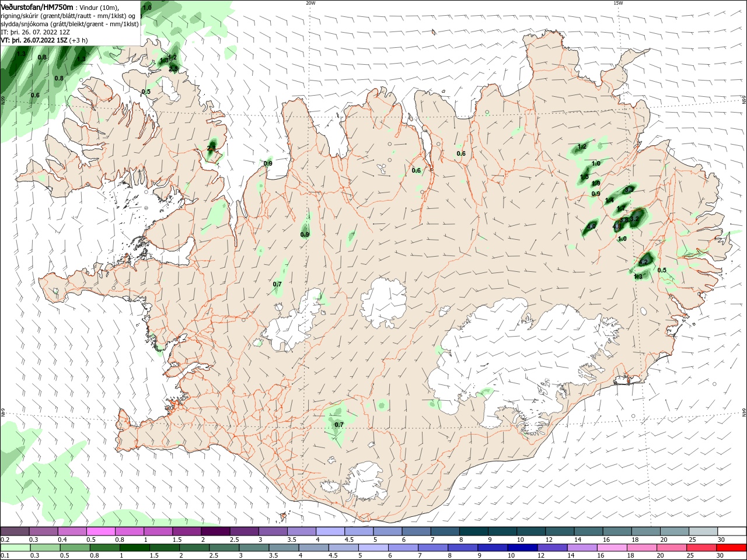Click the '1.0' value at the top edge
This screenshot has height=560, width=747.
tap(147, 8)
